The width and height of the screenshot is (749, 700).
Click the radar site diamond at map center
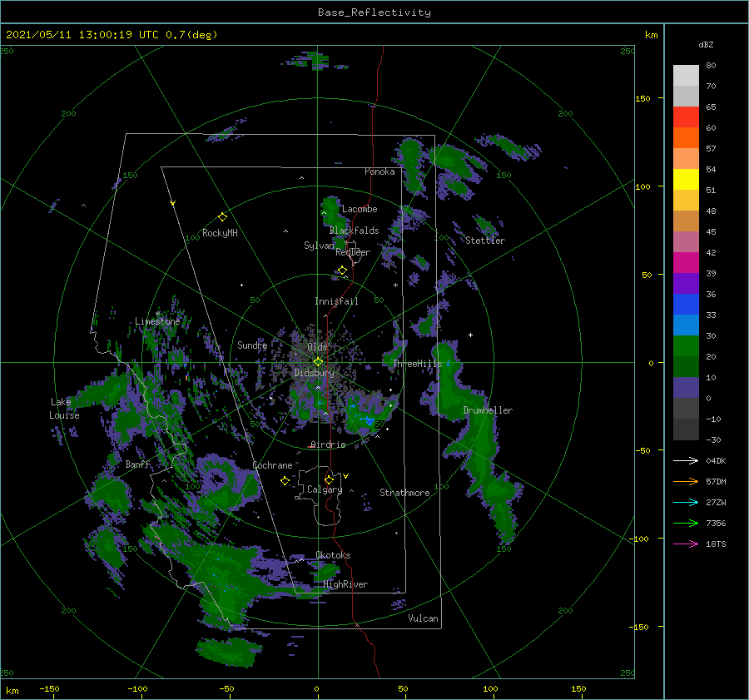[318, 362]
